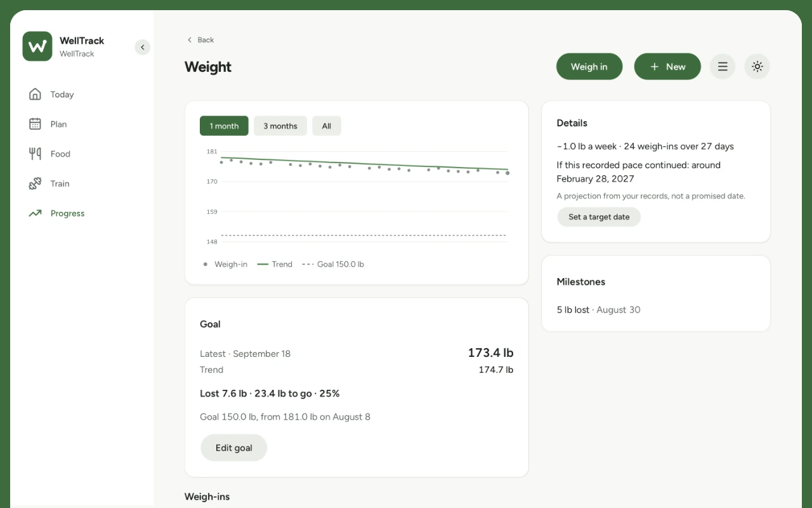This screenshot has height=508, width=812.
Task: Click the Weigh in button
Action: tap(589, 67)
